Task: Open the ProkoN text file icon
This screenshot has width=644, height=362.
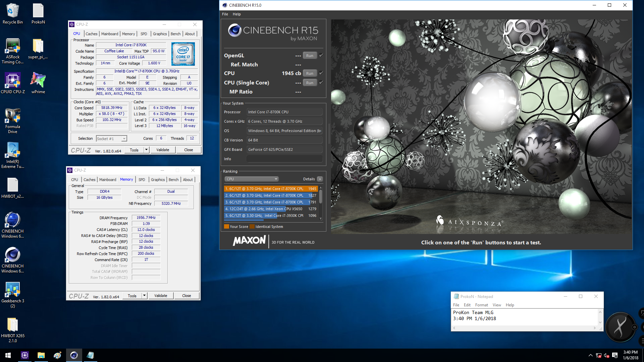Action: 38,13
